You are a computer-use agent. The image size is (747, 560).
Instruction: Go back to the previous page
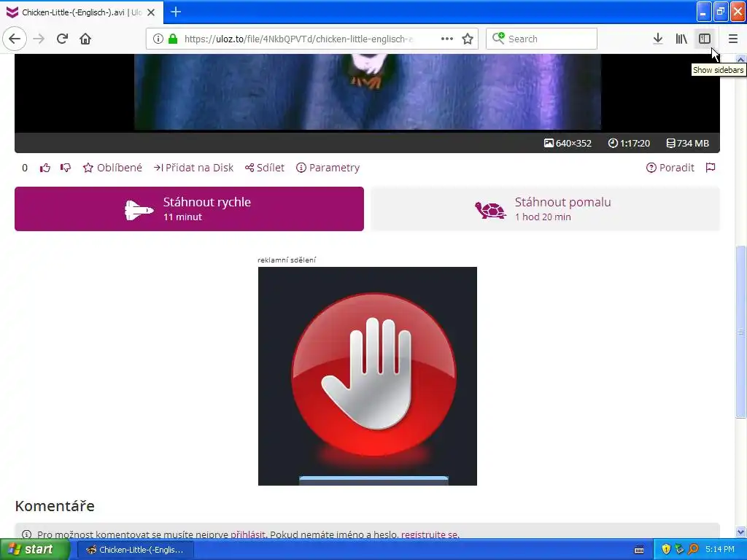pos(15,39)
